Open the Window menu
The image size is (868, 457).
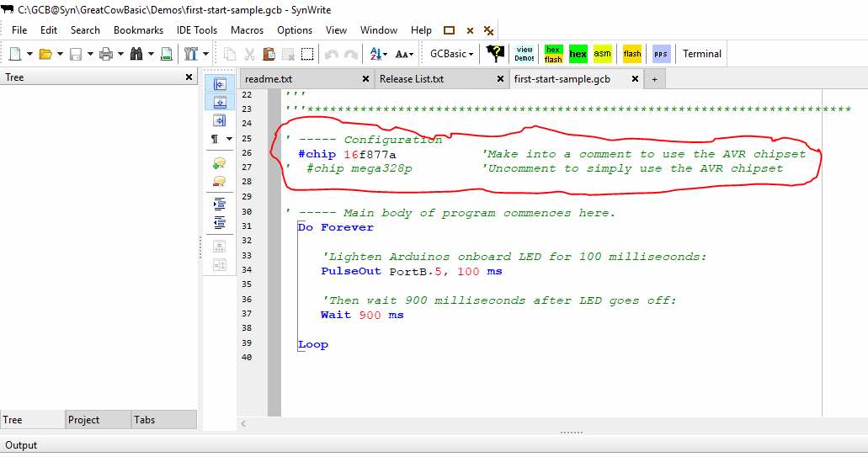(379, 29)
